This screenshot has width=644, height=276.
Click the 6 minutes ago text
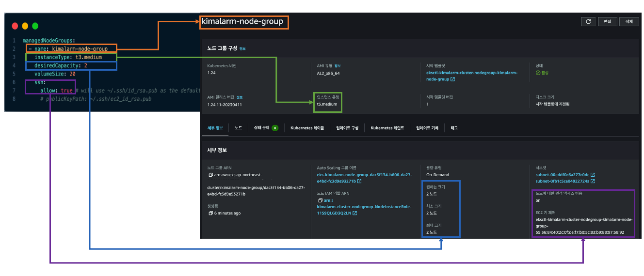[x=227, y=213]
